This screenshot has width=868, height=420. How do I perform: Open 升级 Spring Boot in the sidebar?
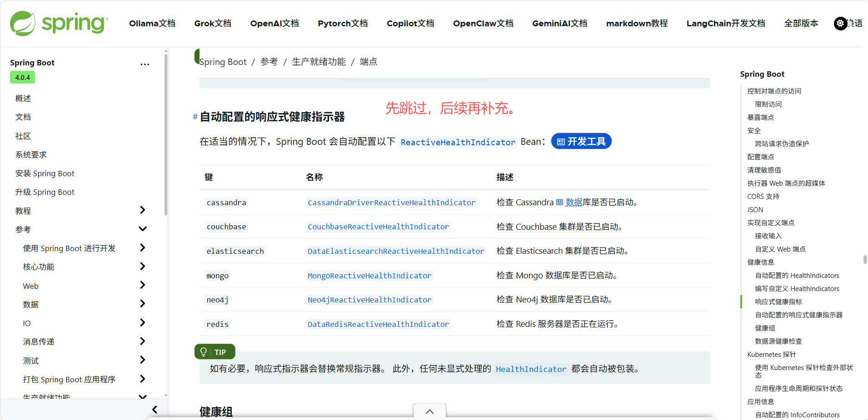pyautogui.click(x=45, y=192)
